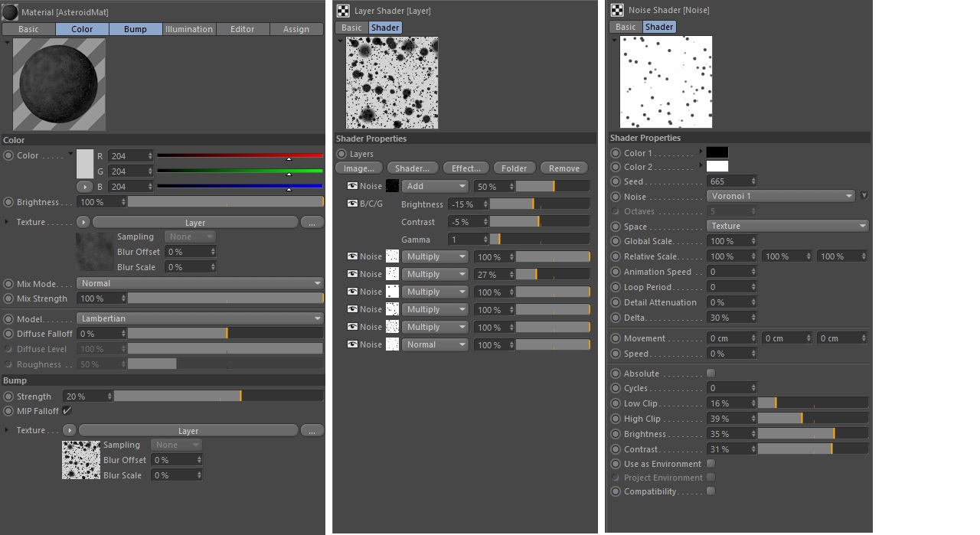Click the Bump texture arrow button

tap(70, 431)
